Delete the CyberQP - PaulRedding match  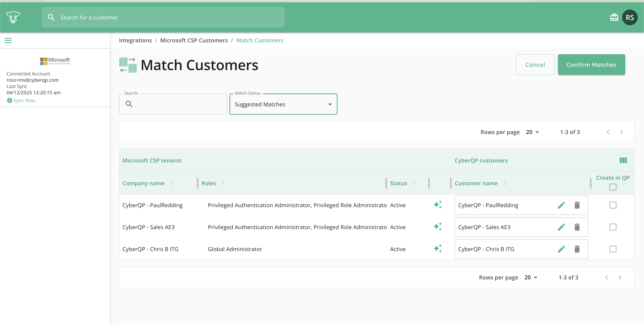point(577,205)
